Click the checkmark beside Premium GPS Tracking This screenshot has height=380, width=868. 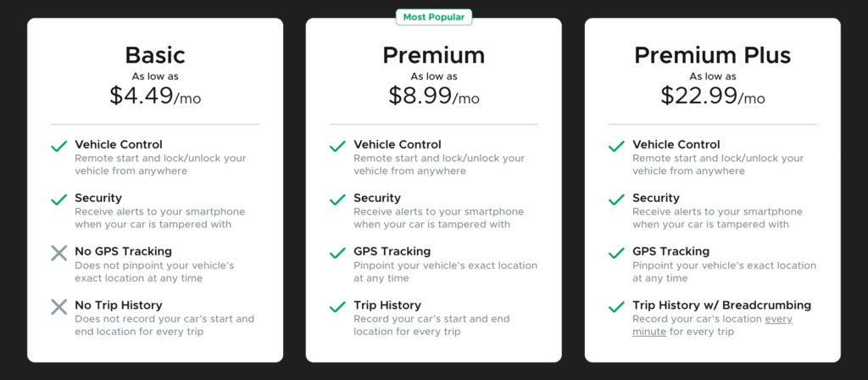pos(338,253)
